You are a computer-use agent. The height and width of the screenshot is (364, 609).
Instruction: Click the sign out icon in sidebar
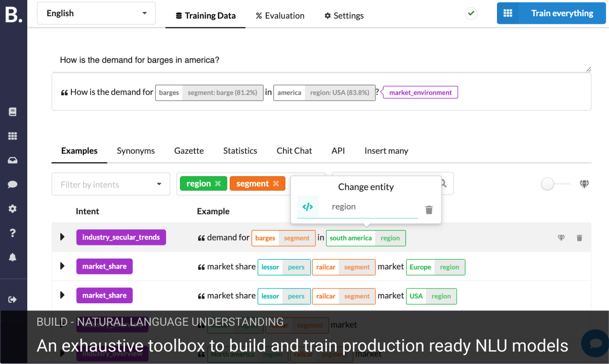(x=13, y=299)
